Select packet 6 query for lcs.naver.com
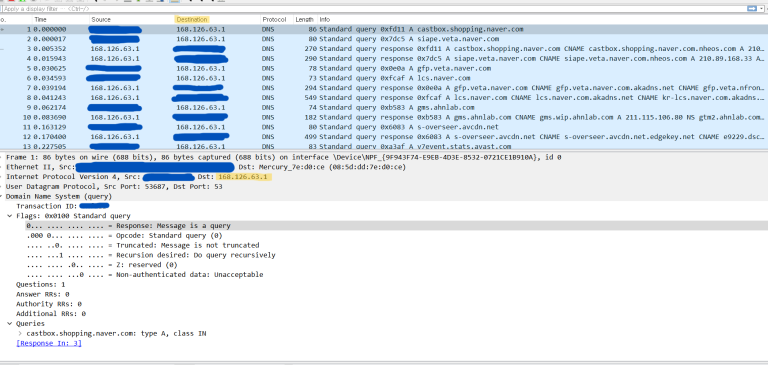The height and width of the screenshot is (365, 768). (x=383, y=78)
